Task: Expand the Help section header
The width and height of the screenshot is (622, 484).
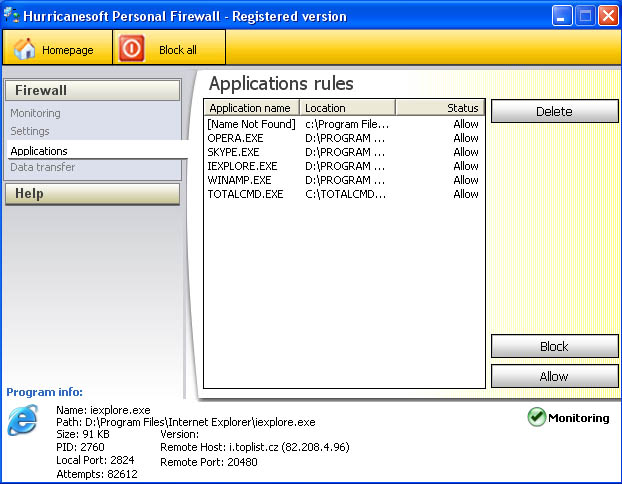Action: pos(92,194)
